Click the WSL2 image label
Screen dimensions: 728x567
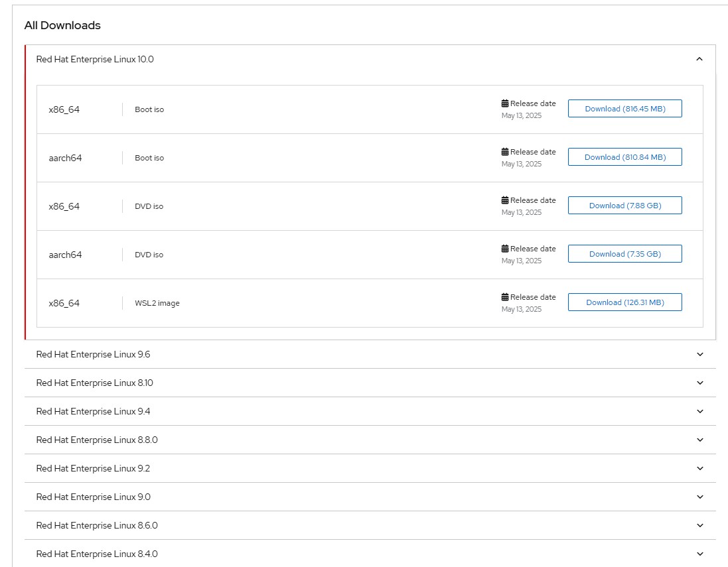(157, 303)
